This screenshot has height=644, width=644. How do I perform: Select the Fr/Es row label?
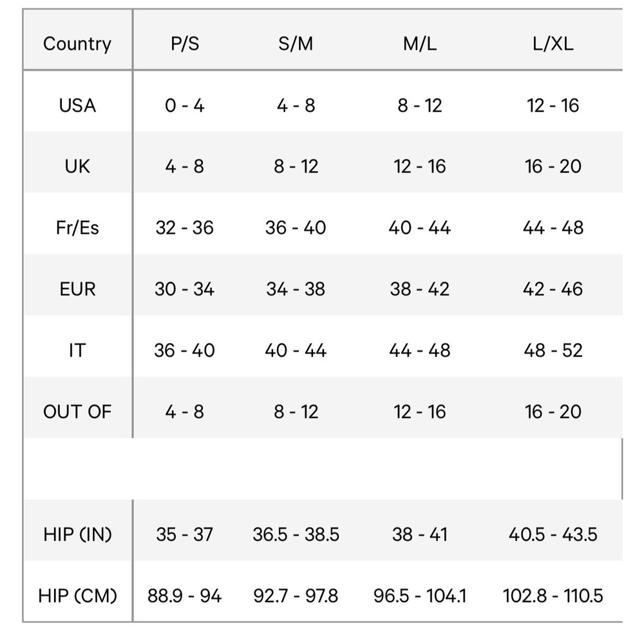(77, 227)
